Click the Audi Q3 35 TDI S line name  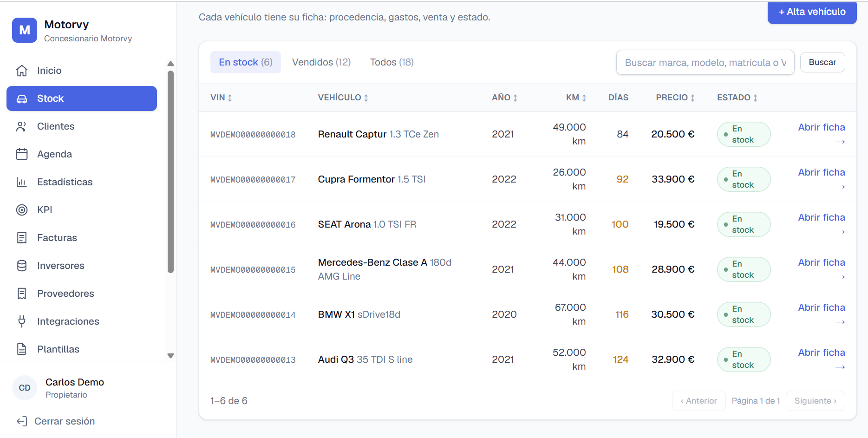[365, 360]
